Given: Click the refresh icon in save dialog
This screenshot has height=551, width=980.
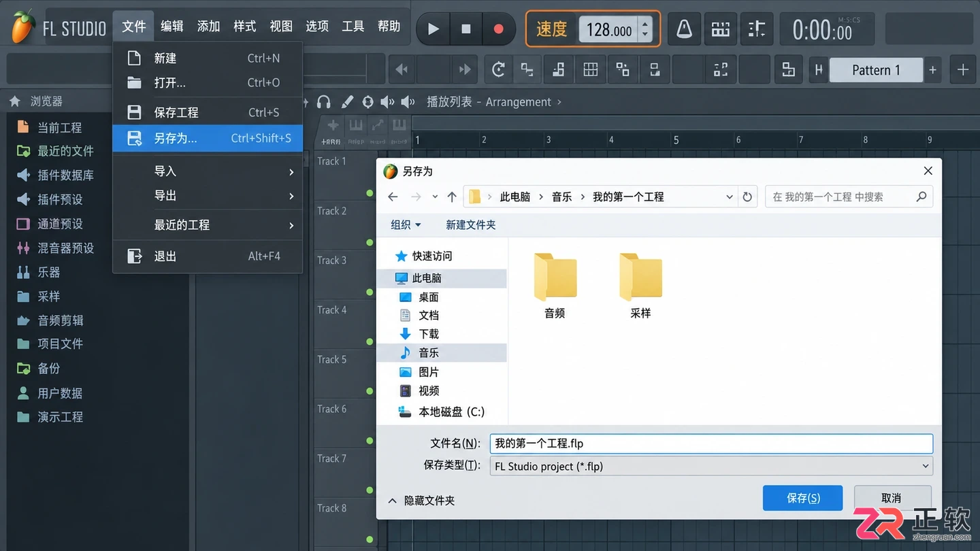Looking at the screenshot, I should (x=747, y=197).
